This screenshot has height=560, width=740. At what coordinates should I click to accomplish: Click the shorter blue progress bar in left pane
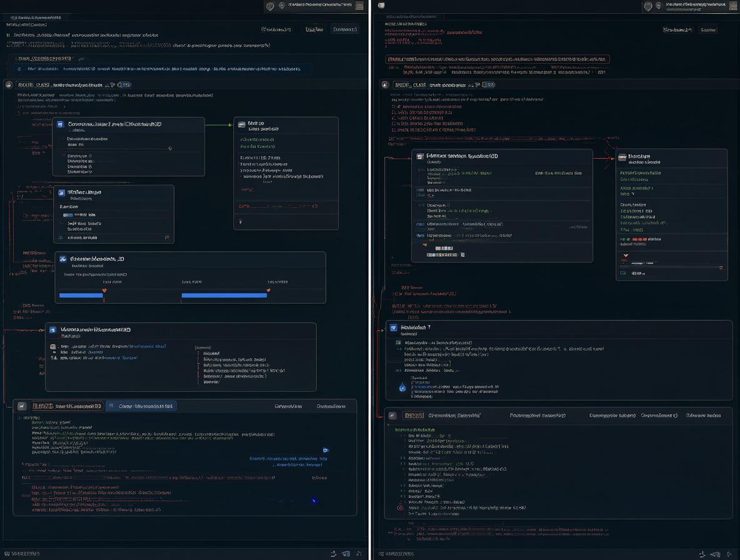click(x=81, y=296)
